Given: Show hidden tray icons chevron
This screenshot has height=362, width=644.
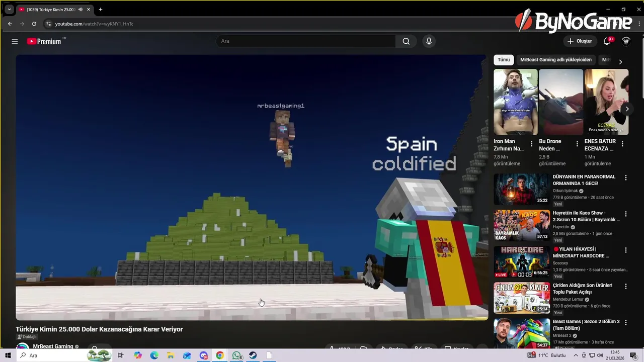Looking at the screenshot, I should pyautogui.click(x=576, y=355).
